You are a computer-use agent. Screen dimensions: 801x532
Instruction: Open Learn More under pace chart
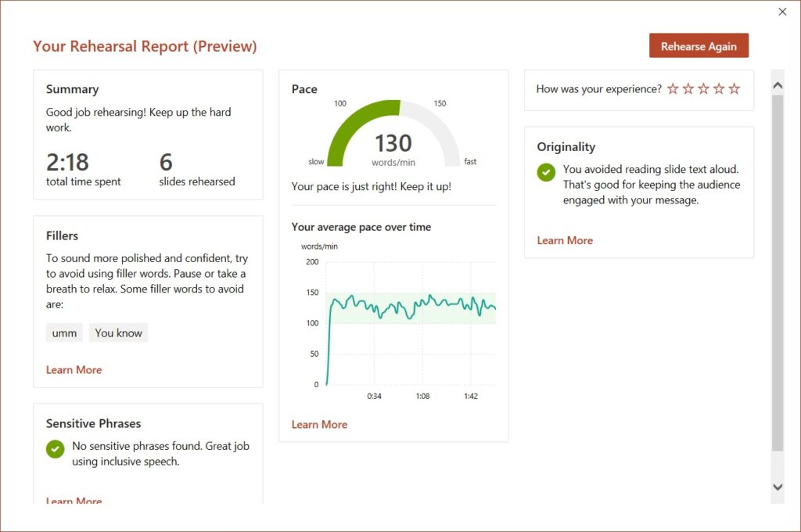[x=319, y=425]
